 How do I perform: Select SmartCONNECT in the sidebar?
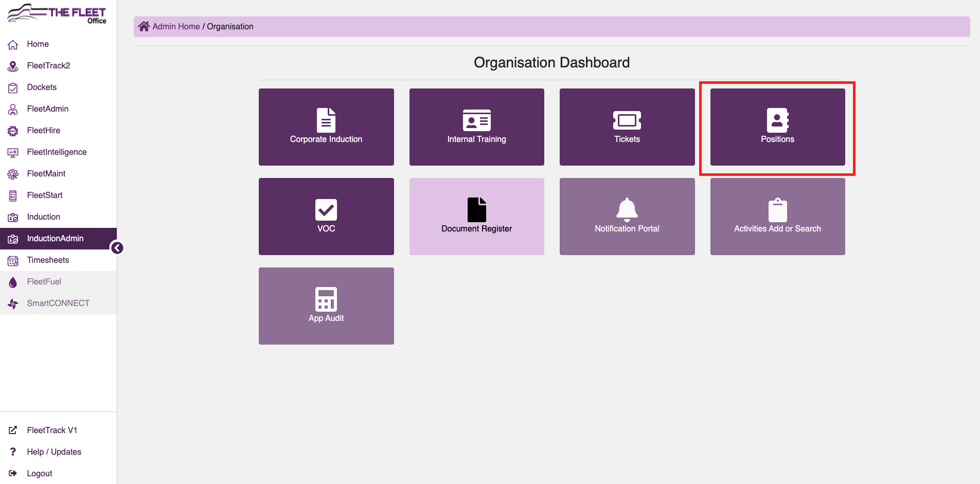click(58, 303)
